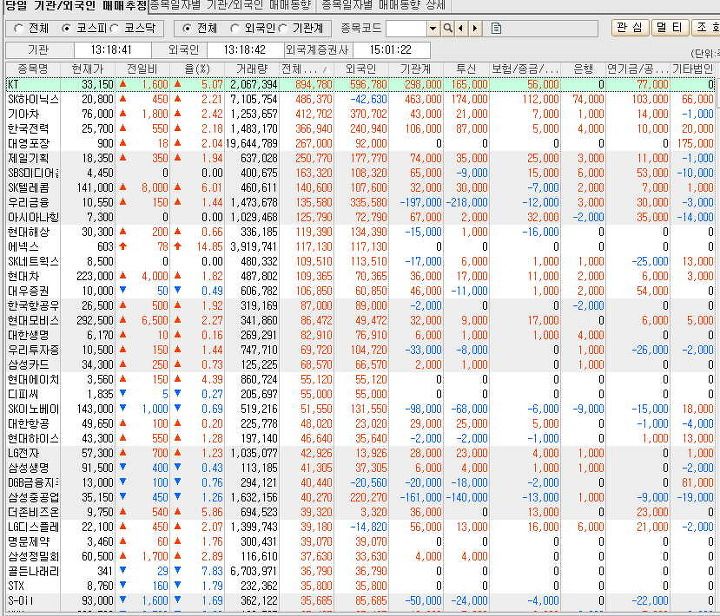Click 외국계증권사 time value 15:01:22
720x616 pixels.
390,50
